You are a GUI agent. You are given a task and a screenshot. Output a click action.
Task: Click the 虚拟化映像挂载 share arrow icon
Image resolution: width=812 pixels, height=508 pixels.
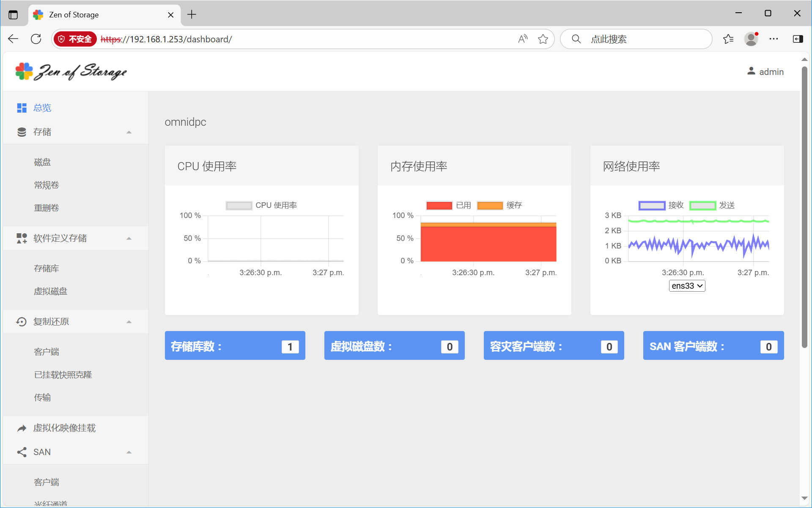[22, 428]
